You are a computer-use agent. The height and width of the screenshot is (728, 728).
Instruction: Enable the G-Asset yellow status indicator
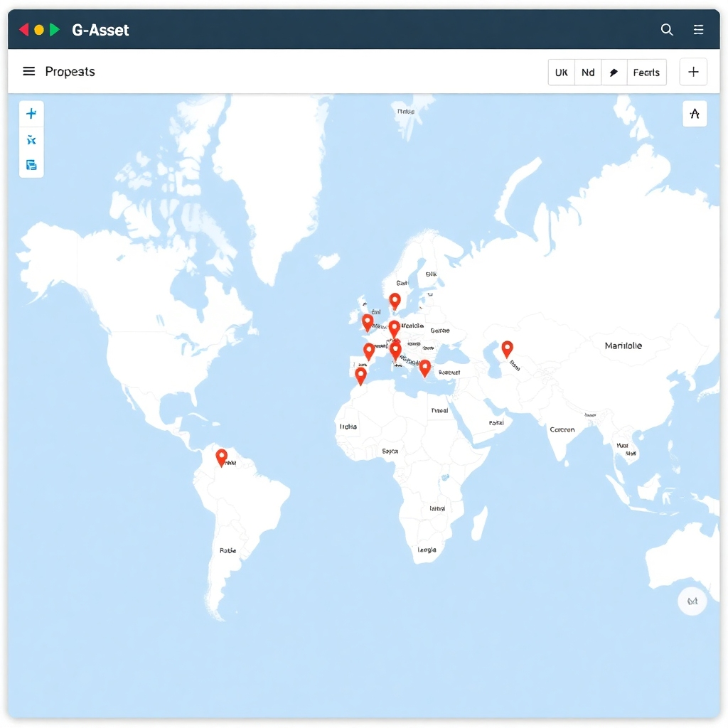40,29
